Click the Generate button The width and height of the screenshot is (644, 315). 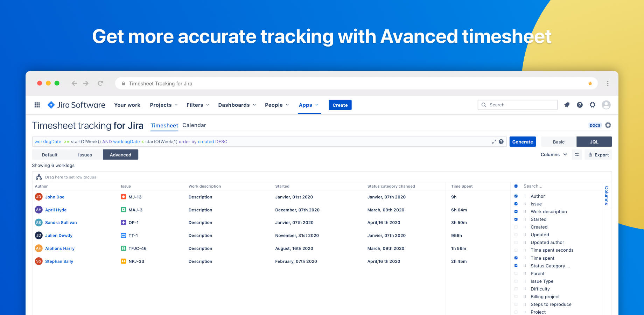[x=523, y=141]
